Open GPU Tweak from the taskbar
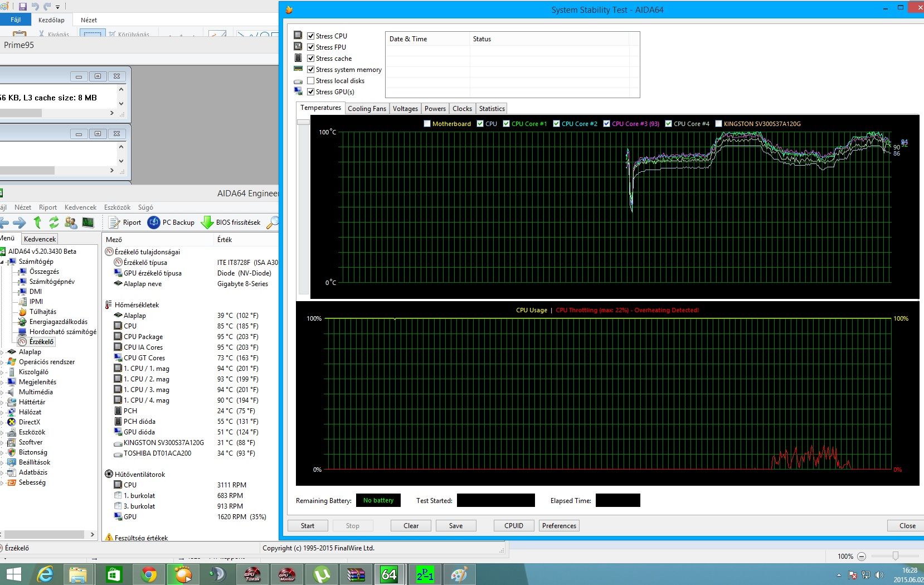The height and width of the screenshot is (585, 924). pyautogui.click(x=252, y=574)
